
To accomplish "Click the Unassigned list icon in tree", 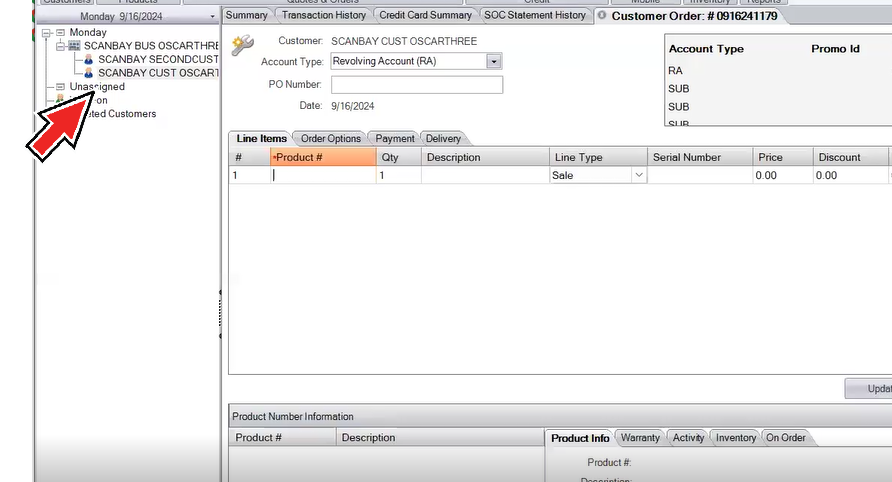I will (x=60, y=87).
